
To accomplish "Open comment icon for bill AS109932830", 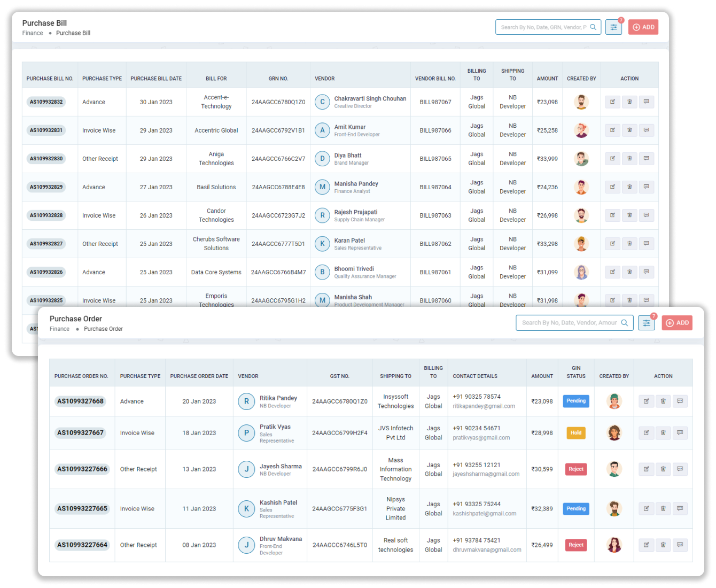I will coord(647,158).
